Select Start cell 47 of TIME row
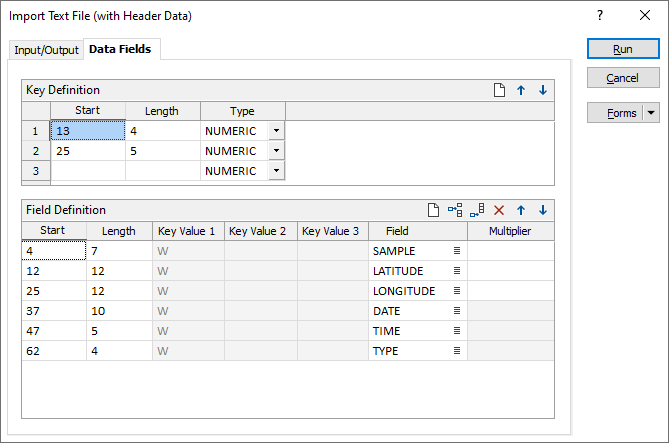 (x=54, y=331)
